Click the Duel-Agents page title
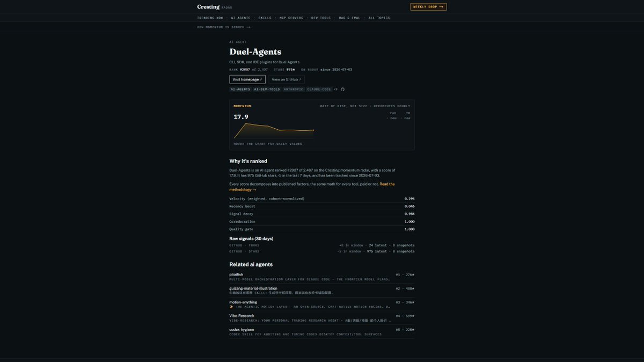The image size is (644, 362). [255, 52]
